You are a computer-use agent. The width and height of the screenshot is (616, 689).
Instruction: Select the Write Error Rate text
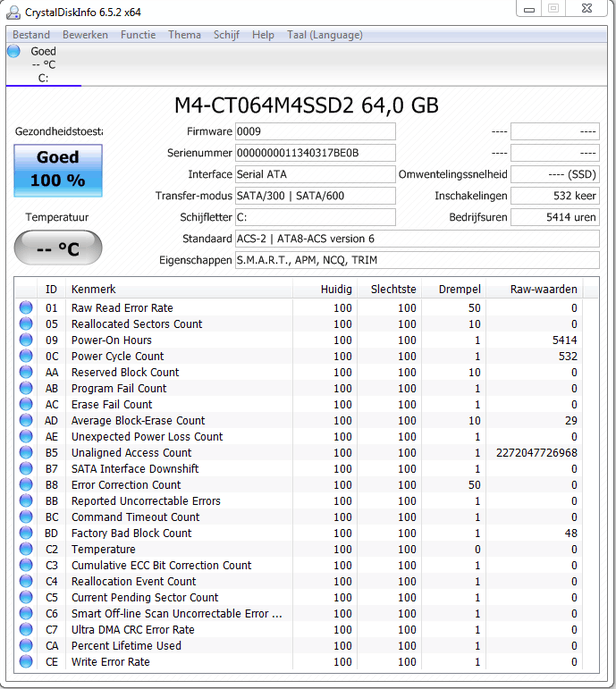point(110,662)
